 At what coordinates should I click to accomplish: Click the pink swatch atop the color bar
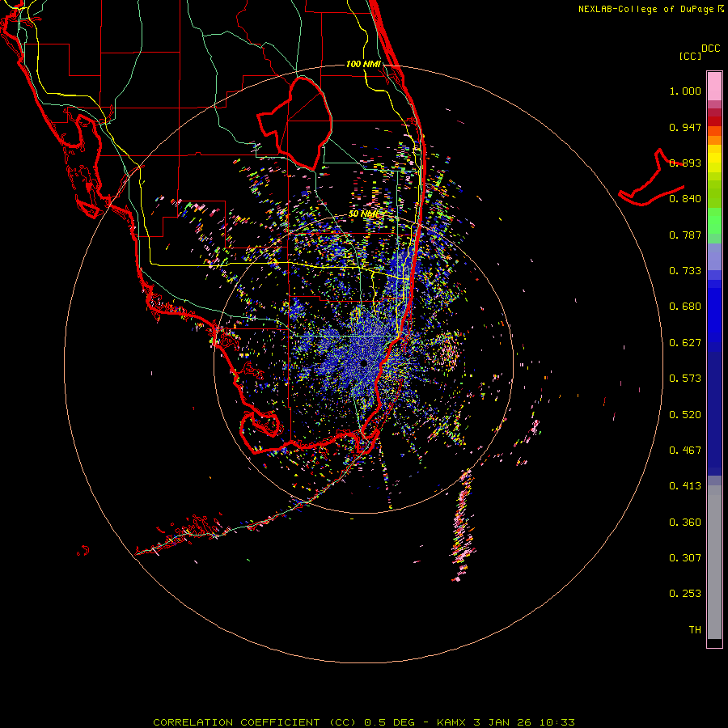click(x=714, y=86)
